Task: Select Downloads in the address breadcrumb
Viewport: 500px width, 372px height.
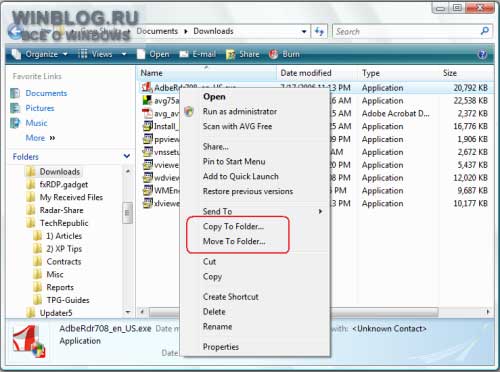Action: (213, 31)
